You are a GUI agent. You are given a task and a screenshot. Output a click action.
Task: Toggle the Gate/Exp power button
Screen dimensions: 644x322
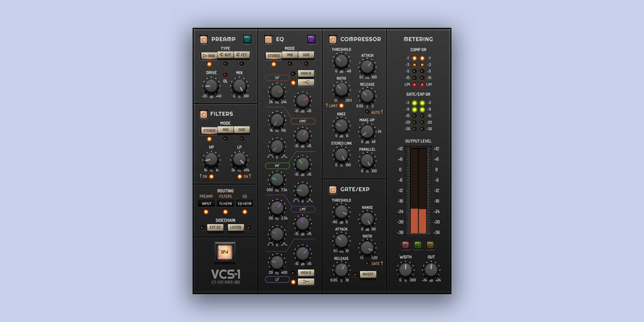click(332, 189)
